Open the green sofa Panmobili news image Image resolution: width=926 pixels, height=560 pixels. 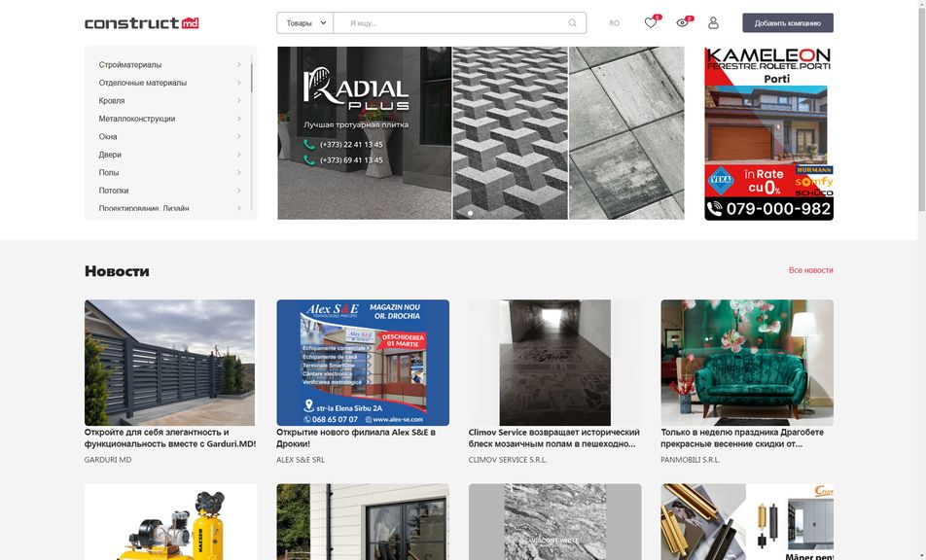pyautogui.click(x=747, y=363)
